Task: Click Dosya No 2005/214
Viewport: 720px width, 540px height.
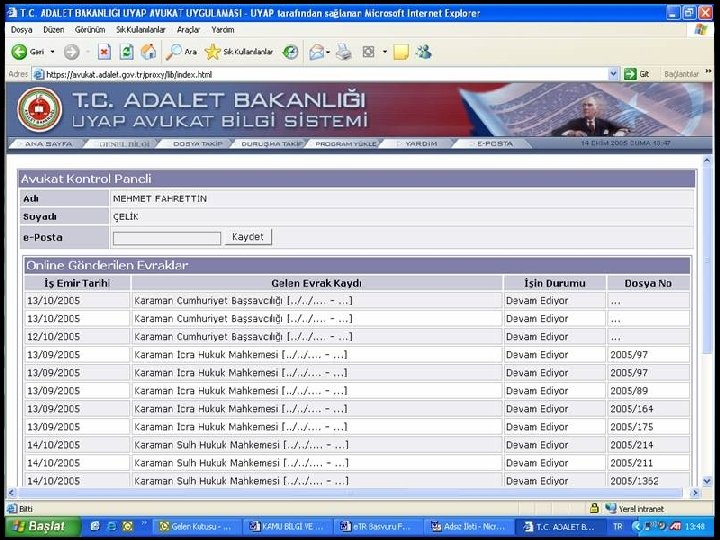Action: click(x=631, y=445)
